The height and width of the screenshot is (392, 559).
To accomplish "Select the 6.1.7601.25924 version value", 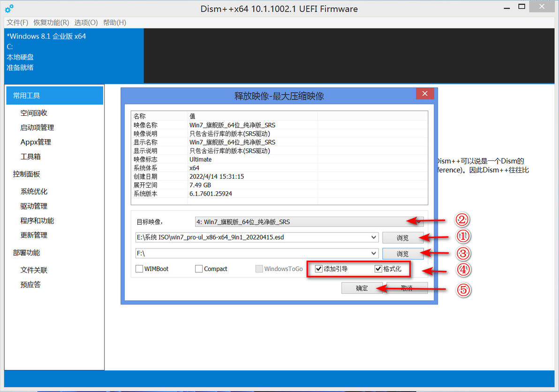I will tap(211, 194).
